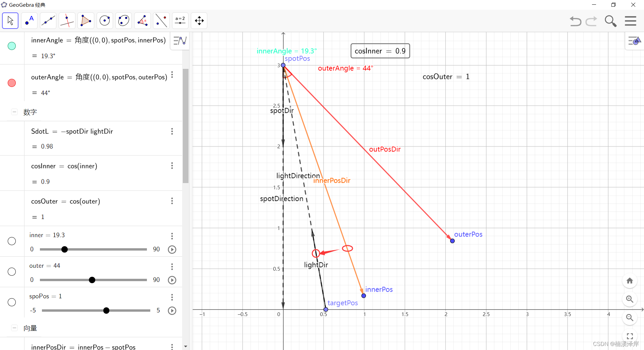Click the Undo arrow
Viewport: 644px width, 350px height.
[575, 21]
